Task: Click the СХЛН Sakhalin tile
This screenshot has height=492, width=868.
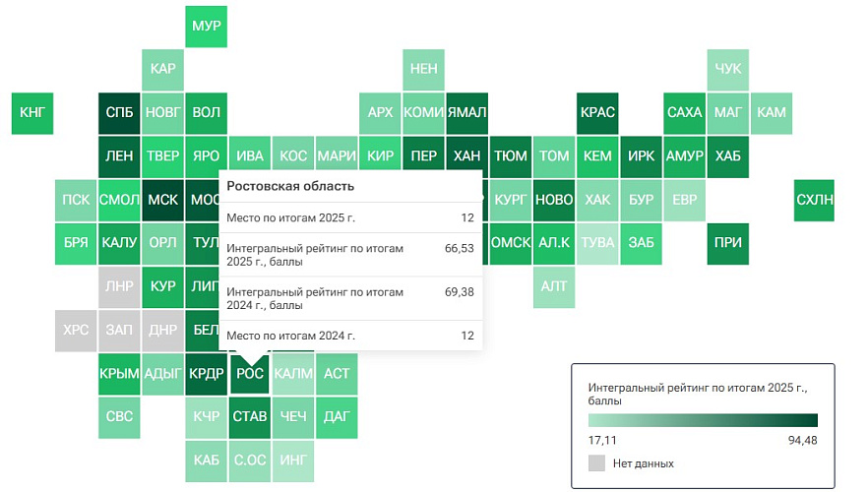Action: [814, 200]
